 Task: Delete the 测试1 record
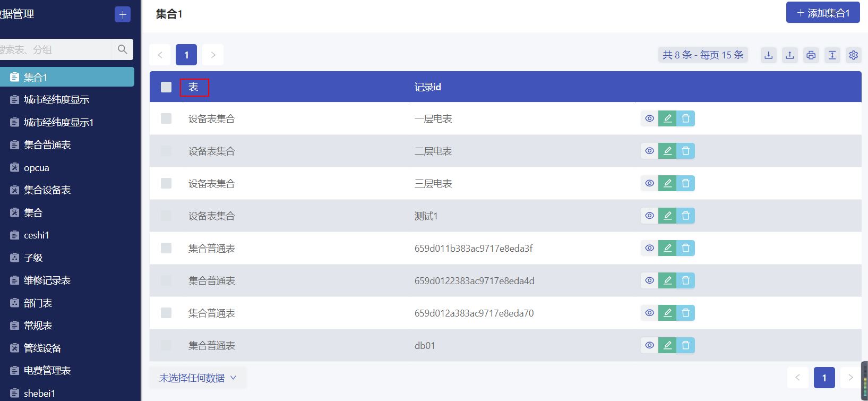[685, 216]
